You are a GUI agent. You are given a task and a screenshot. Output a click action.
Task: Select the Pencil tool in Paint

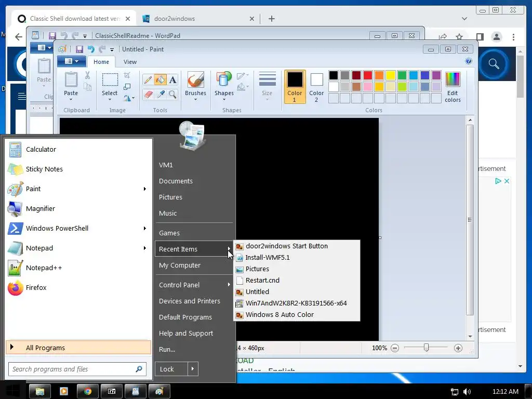click(x=148, y=79)
